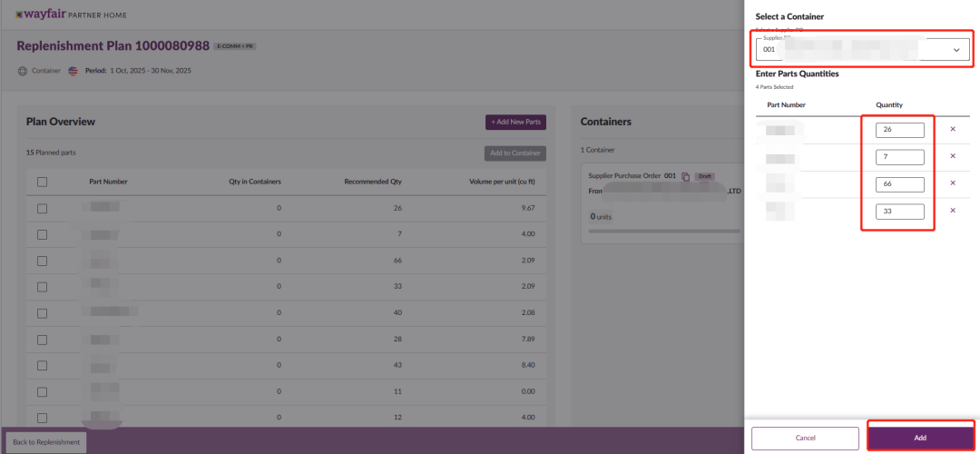
Task: Remove the part with quantity 33
Action: [953, 211]
